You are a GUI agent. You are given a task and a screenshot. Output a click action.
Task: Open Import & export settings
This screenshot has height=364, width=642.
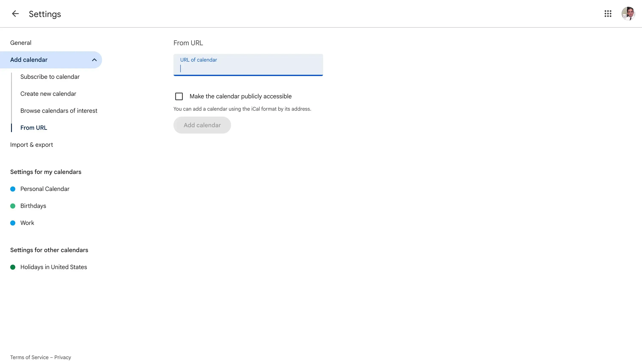click(31, 144)
